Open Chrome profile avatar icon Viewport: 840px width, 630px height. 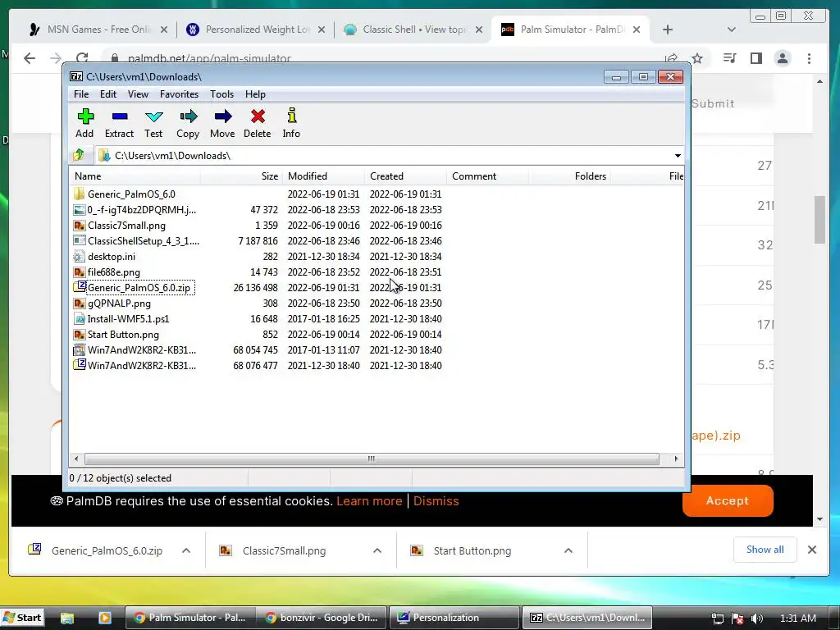click(783, 58)
